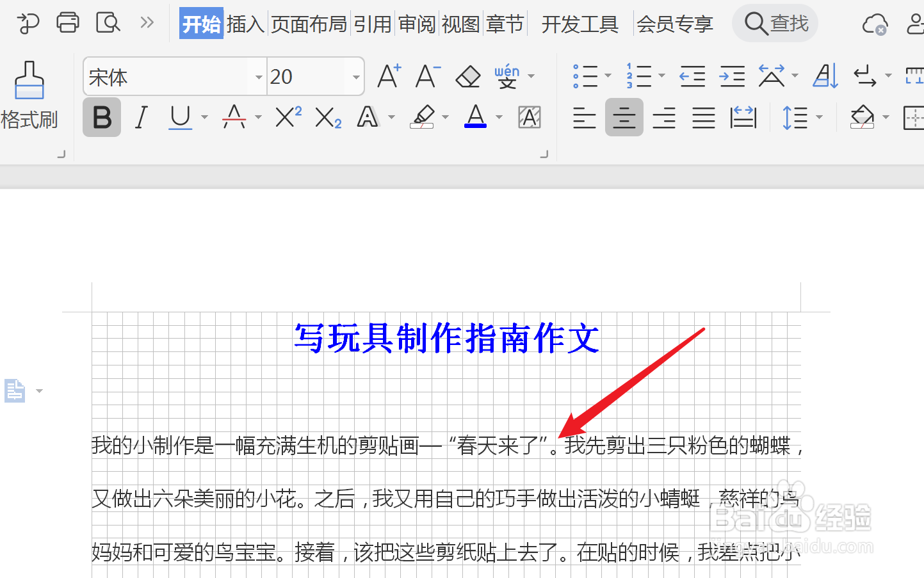This screenshot has height=578, width=924.
Task: Open the line spacing tool
Action: [x=796, y=118]
